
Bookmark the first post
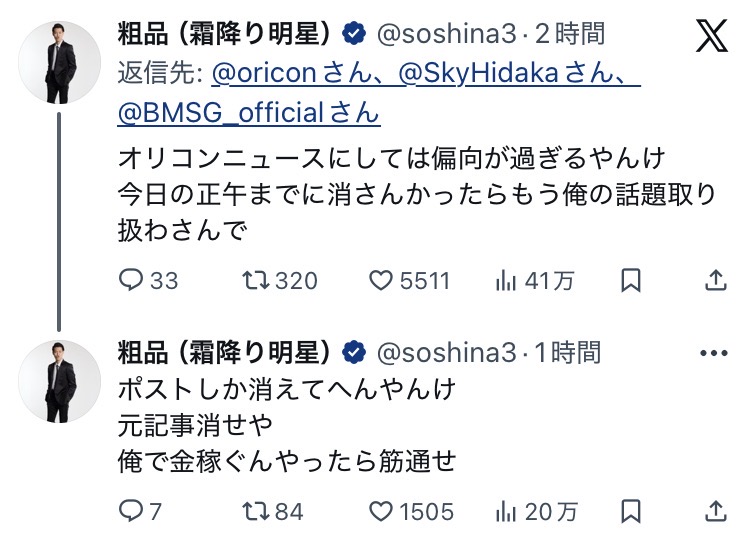point(631,281)
